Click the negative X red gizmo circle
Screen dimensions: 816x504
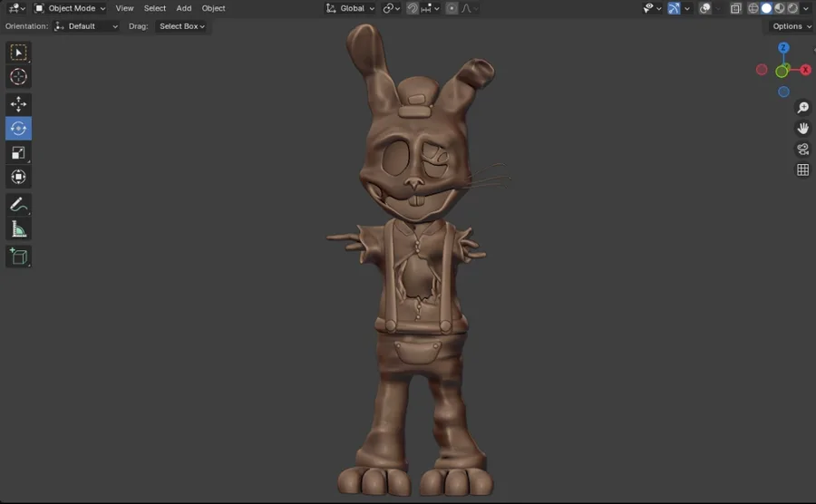pos(762,70)
